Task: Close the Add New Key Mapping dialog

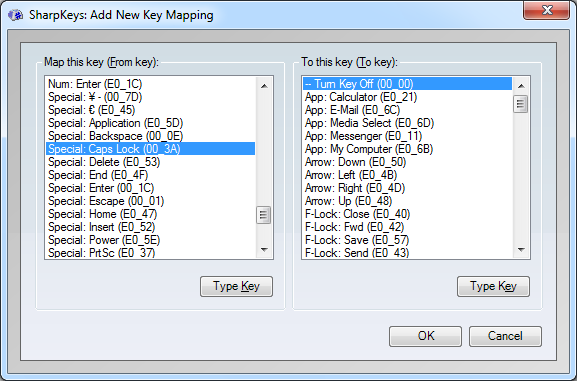Action: 546,10
